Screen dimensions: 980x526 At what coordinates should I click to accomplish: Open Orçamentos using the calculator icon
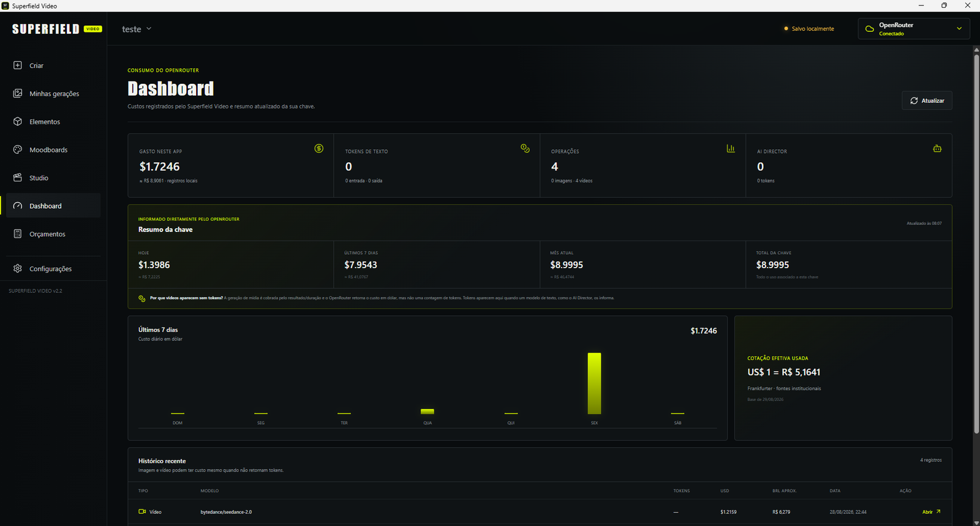pos(18,234)
